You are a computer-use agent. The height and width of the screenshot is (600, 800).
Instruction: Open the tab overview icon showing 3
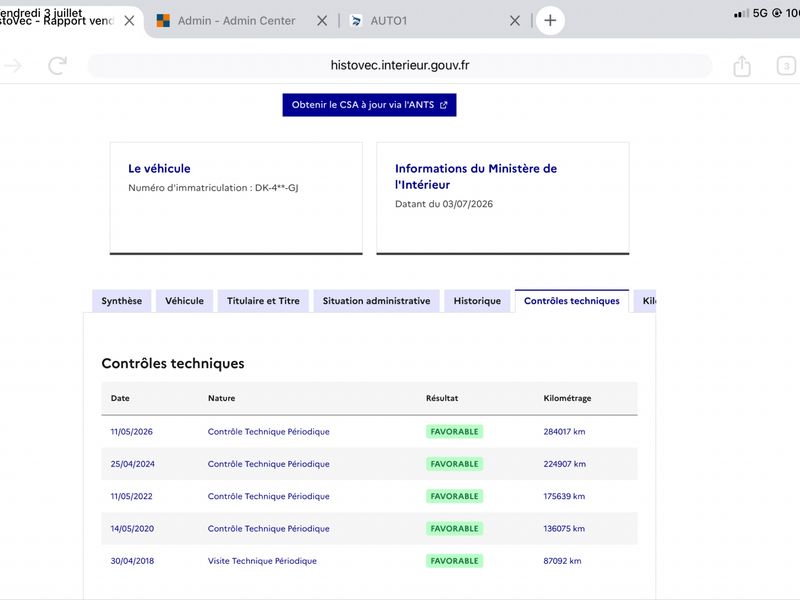(786, 66)
